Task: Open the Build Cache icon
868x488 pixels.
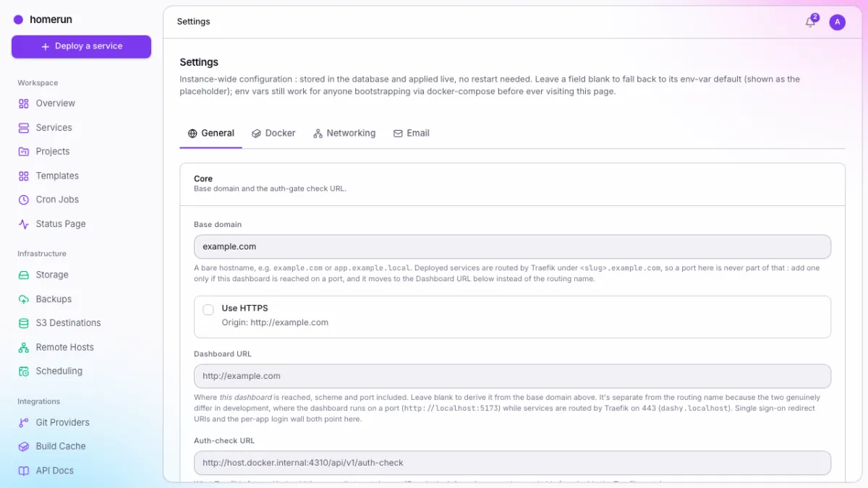Action: (23, 447)
